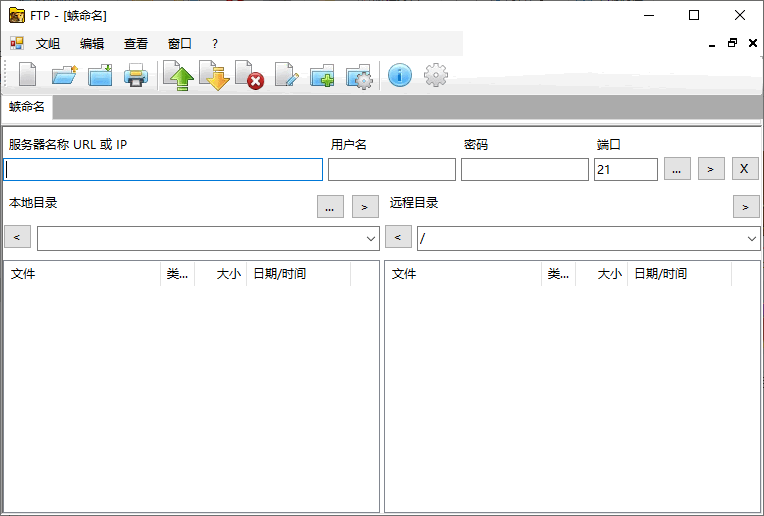Click the > button for 本地目录

click(x=365, y=207)
